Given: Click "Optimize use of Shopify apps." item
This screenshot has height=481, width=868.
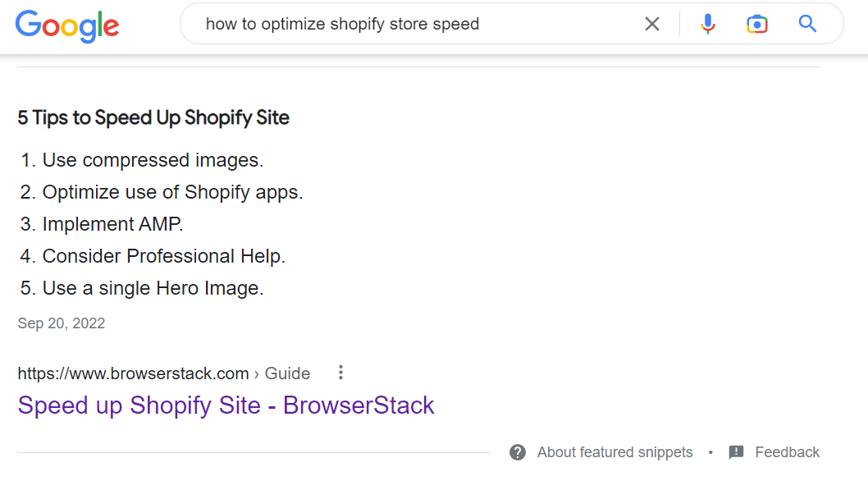Looking at the screenshot, I should coord(172,192).
